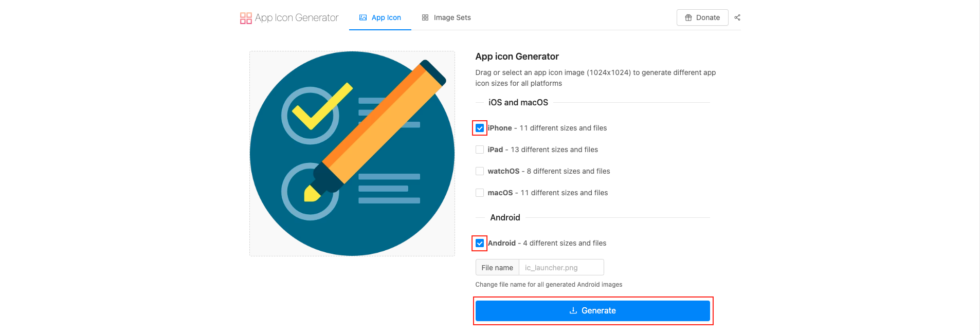Open the Donate button

pos(702,17)
